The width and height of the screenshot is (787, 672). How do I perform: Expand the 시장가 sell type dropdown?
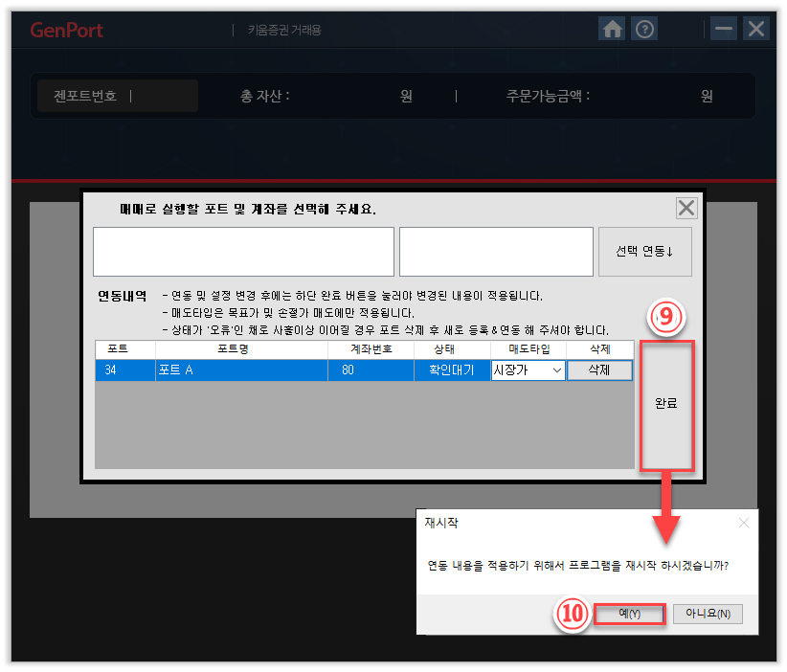556,370
